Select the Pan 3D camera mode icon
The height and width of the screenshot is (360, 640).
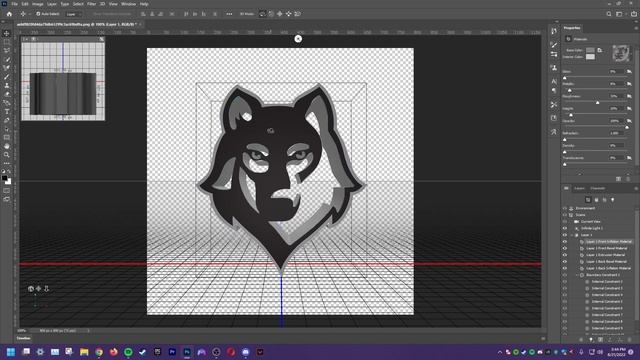280,14
